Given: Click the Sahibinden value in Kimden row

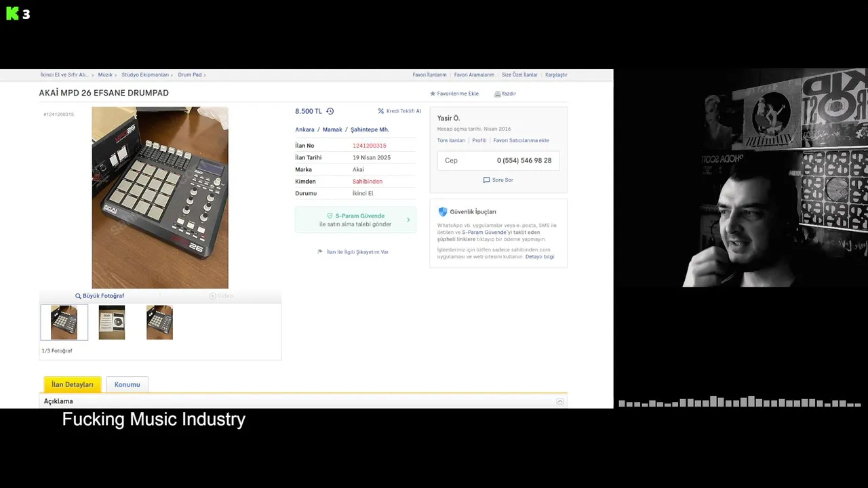Looking at the screenshot, I should pyautogui.click(x=368, y=182).
